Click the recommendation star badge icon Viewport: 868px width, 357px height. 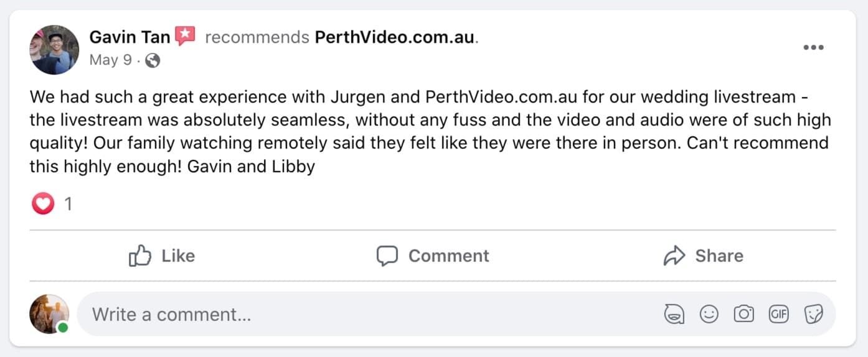point(185,37)
